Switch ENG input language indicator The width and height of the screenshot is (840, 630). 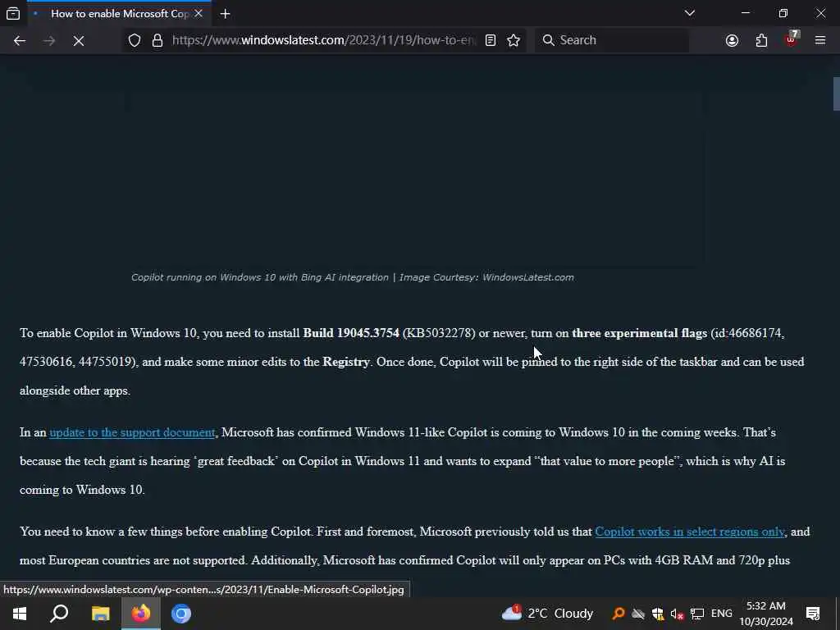[722, 614]
